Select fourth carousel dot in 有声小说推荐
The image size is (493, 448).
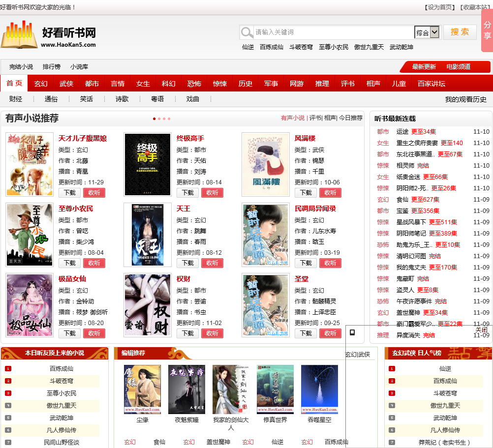169,119
